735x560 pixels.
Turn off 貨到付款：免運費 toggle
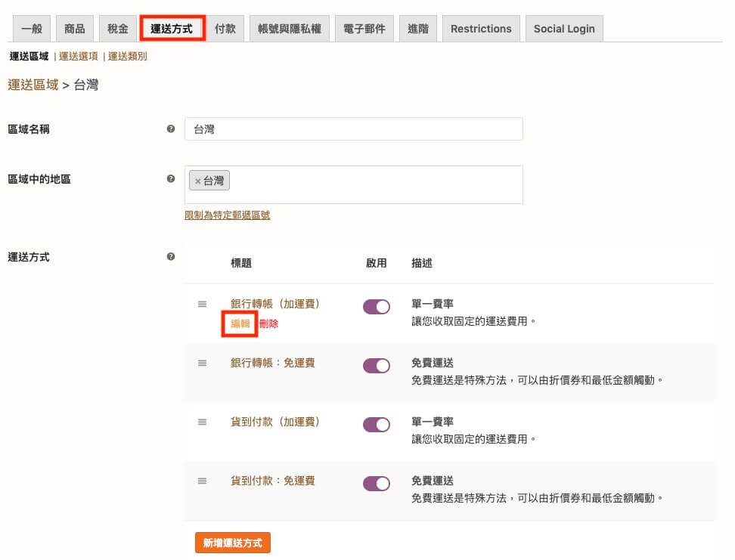click(377, 484)
